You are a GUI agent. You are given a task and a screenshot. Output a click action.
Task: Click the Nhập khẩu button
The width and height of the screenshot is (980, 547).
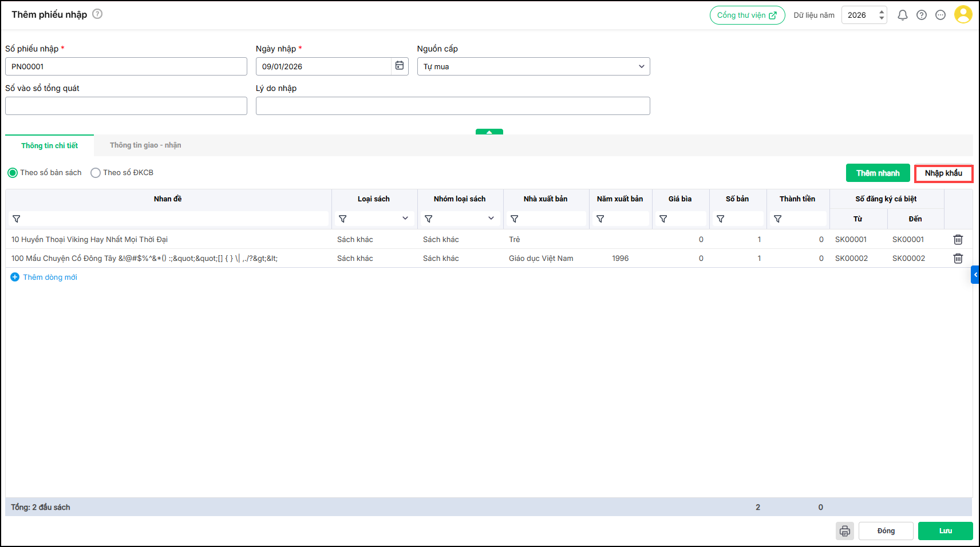(x=943, y=173)
